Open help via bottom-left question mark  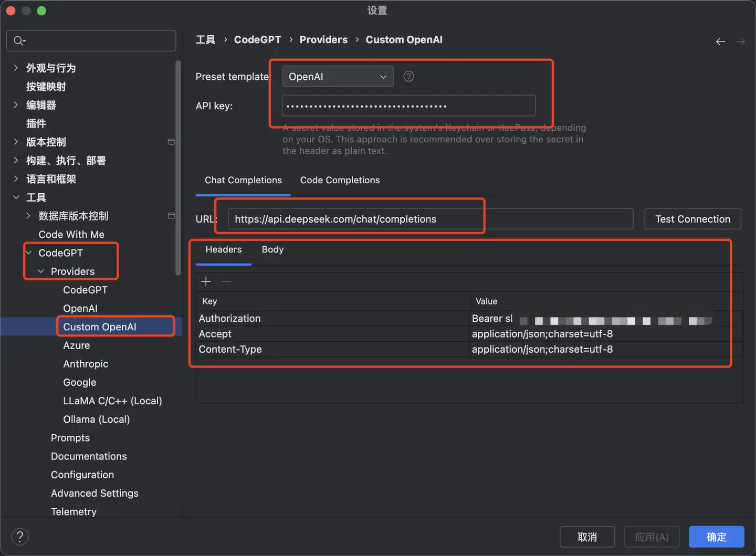click(20, 537)
